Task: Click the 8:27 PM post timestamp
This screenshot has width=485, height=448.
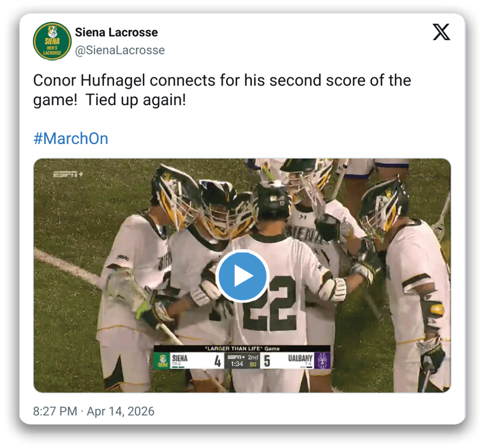Action: [x=55, y=411]
